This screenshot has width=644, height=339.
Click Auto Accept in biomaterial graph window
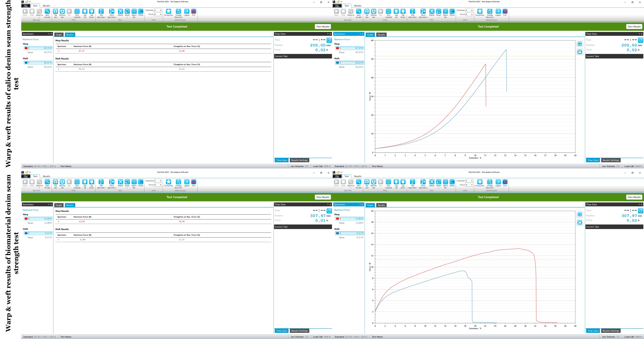tap(359, 184)
